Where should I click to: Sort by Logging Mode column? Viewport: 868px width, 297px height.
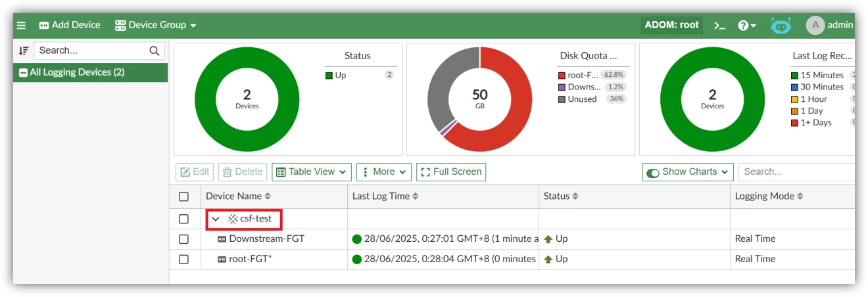tap(769, 196)
